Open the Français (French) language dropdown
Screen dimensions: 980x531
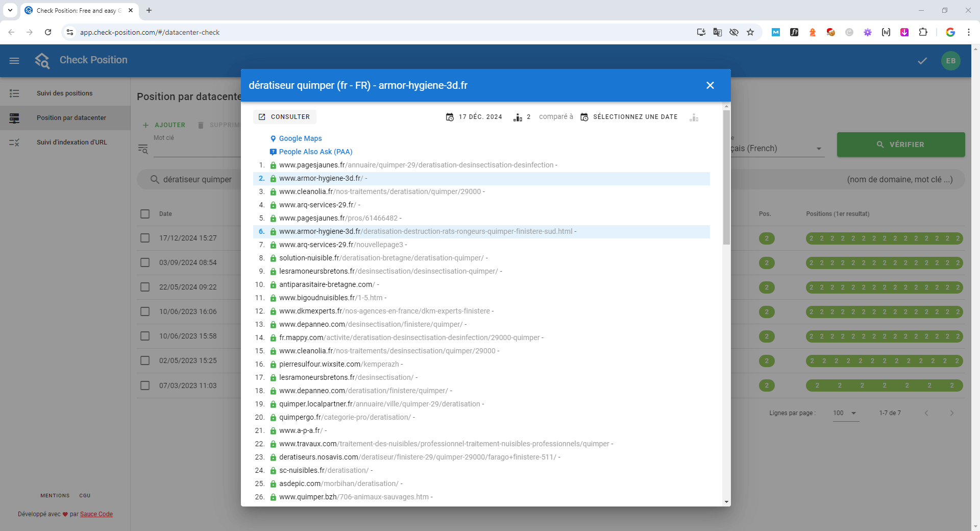pos(777,149)
